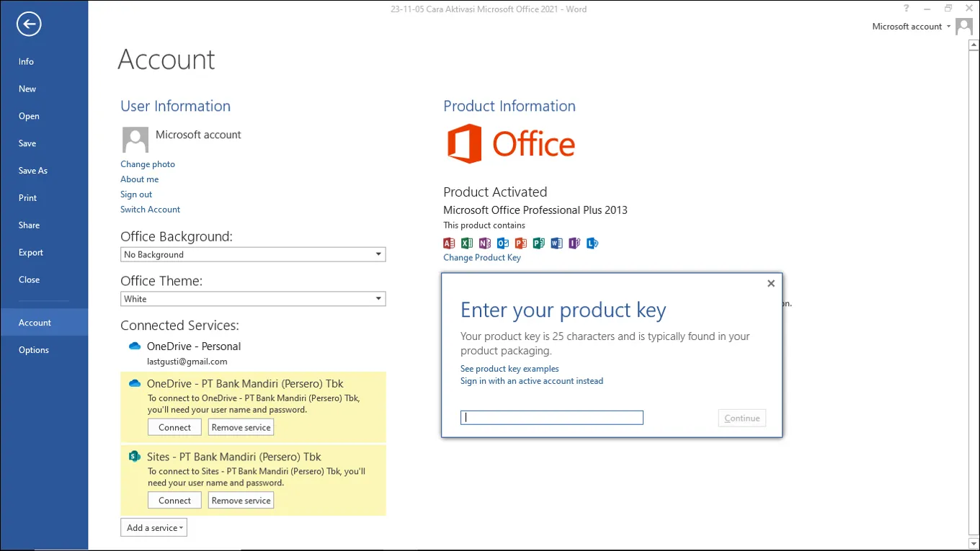Close the product key dialog

pyautogui.click(x=771, y=284)
